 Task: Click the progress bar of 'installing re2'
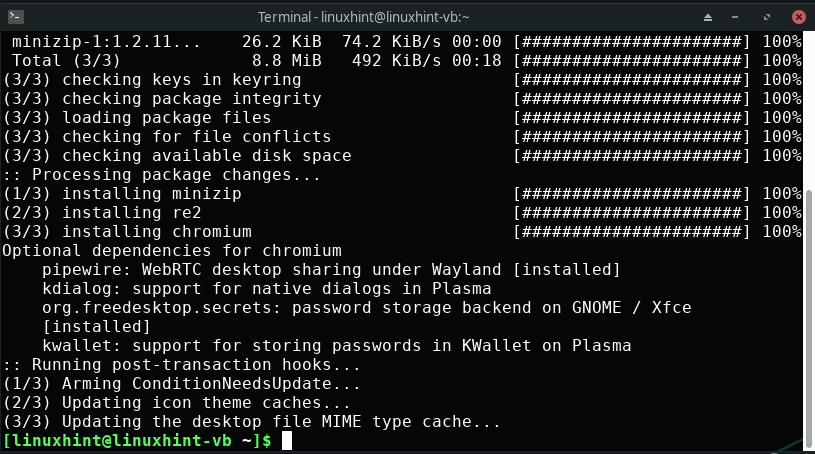pyautogui.click(x=632, y=213)
